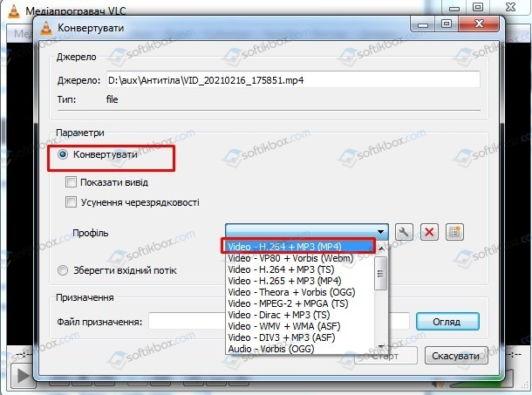Pick Video - DIV3 + MP3 (ASF) profile
Viewport: 532px width, 395px height.
click(300, 337)
